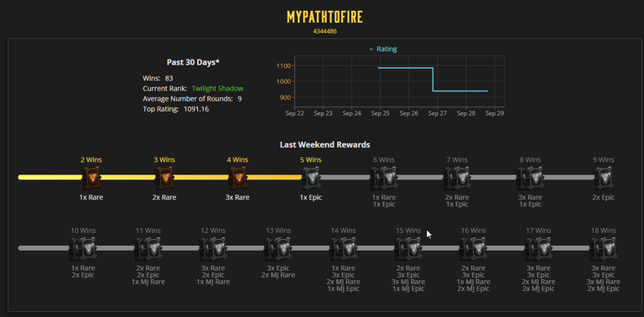Click the 15 Wins reward chest icon
The height and width of the screenshot is (317, 644).
point(408,248)
